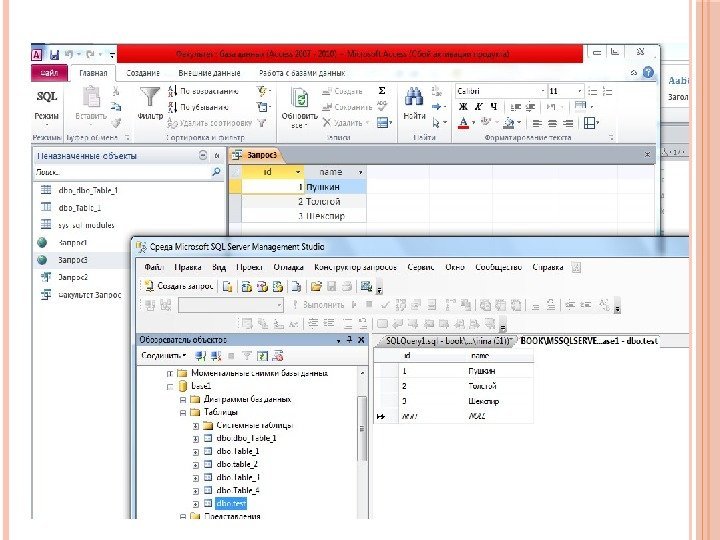This screenshot has height=540, width=720.
Task: Open the Файл menu in Management Studio
Action: tap(154, 267)
